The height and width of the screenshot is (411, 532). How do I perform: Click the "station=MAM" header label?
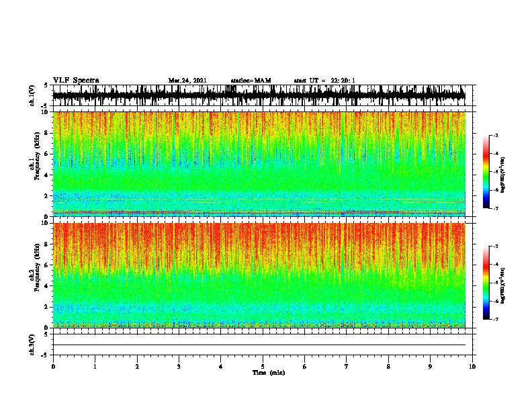pyautogui.click(x=251, y=81)
